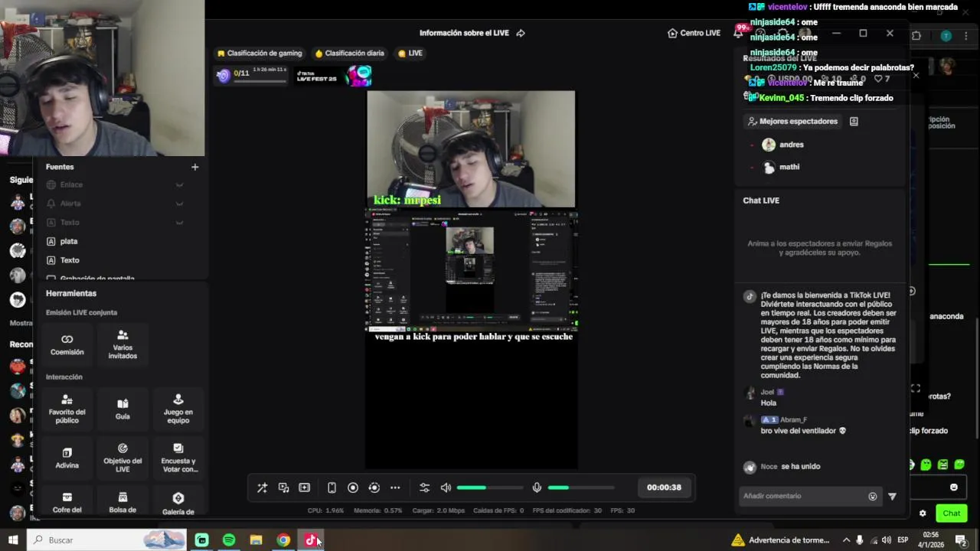This screenshot has width=980, height=551.
Task: Open settings gear near Chat button
Action: point(923,514)
